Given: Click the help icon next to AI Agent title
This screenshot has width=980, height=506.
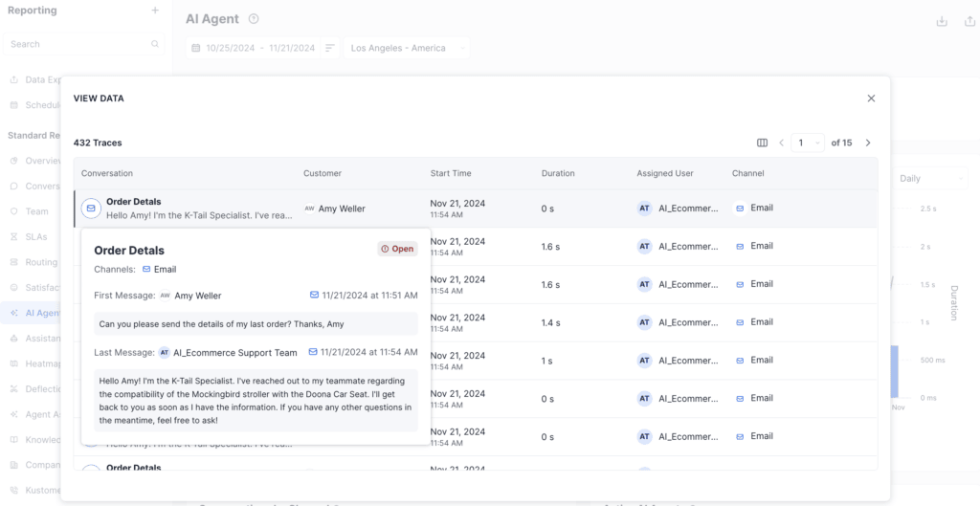Looking at the screenshot, I should [254, 19].
